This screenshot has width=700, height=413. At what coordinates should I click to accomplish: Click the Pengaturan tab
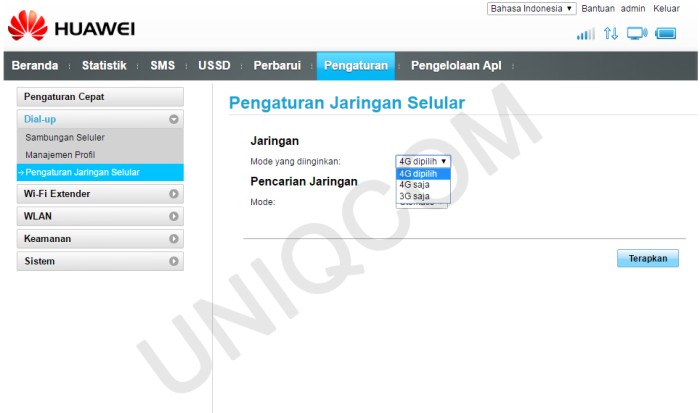(356, 66)
